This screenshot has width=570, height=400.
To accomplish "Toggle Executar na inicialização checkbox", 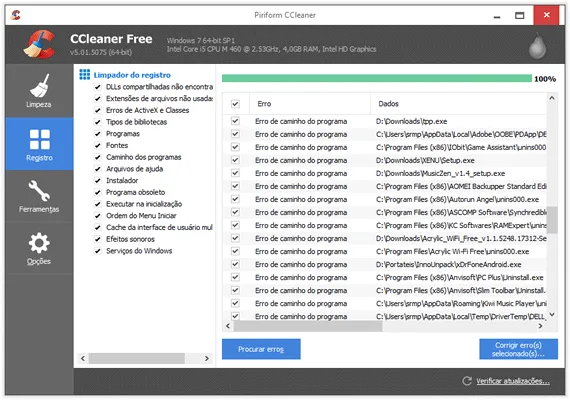I will [97, 204].
